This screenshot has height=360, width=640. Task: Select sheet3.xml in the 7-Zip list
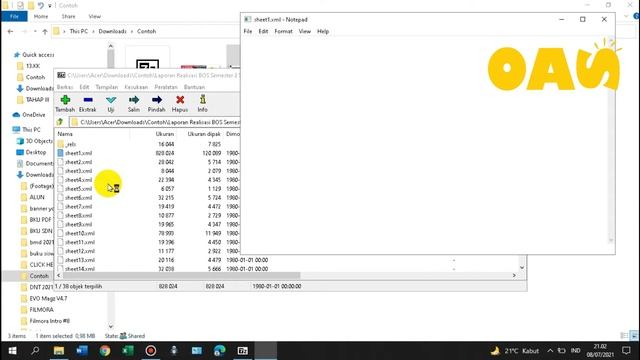point(78,171)
